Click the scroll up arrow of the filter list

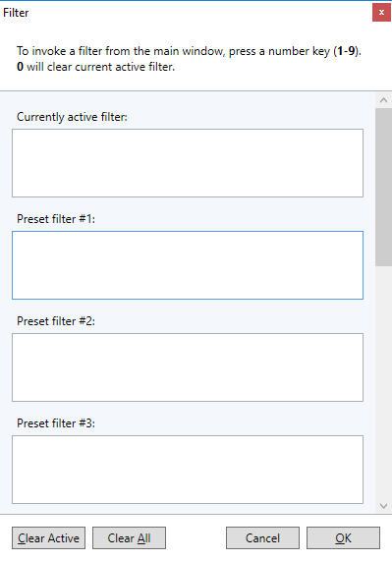coord(383,100)
